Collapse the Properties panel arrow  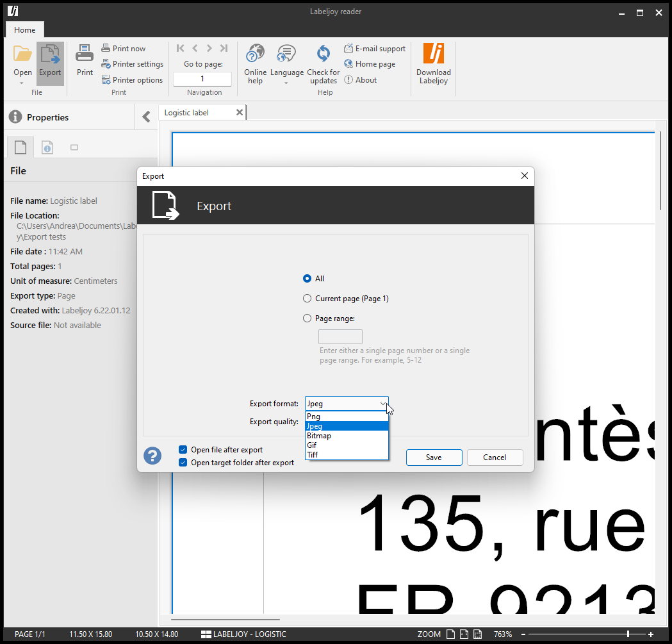tap(146, 117)
